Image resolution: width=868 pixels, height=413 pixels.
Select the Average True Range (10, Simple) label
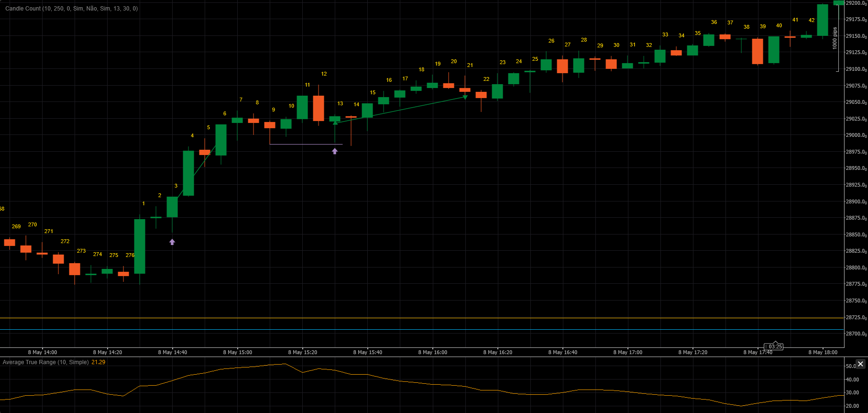(45, 362)
